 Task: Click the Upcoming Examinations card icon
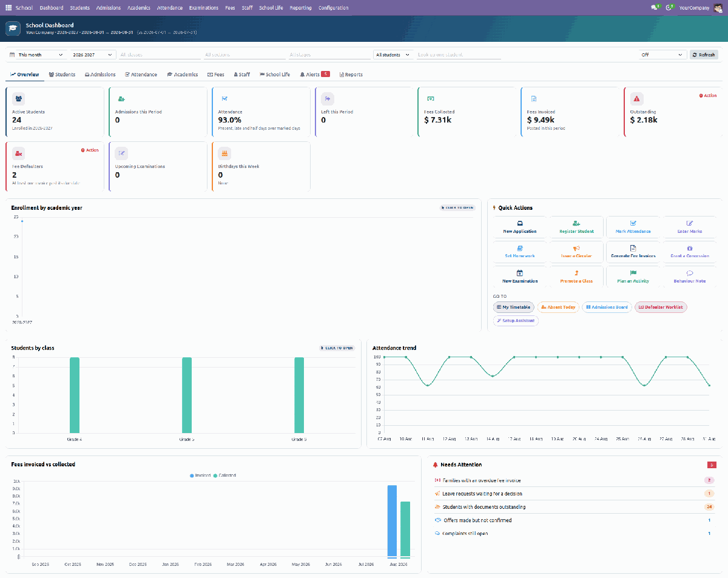point(121,153)
